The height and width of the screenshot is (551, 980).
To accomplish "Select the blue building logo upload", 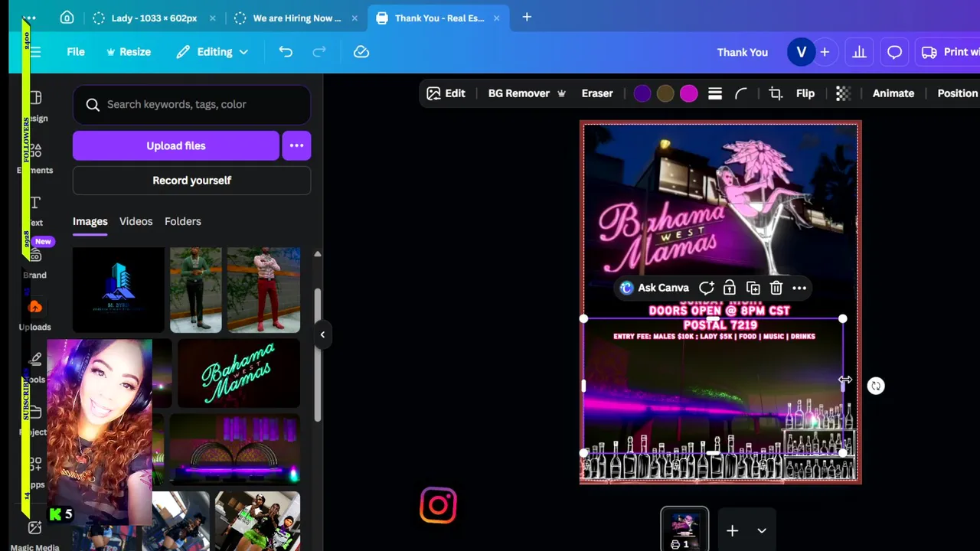I will coord(119,290).
